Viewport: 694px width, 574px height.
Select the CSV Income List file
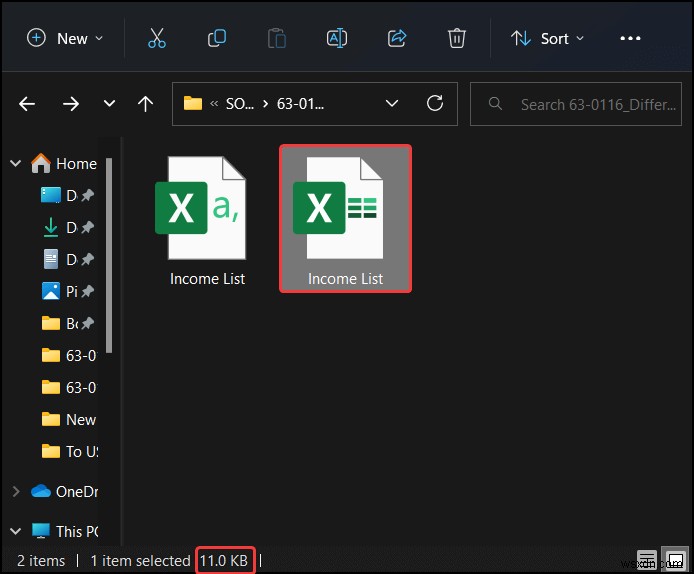tap(207, 220)
